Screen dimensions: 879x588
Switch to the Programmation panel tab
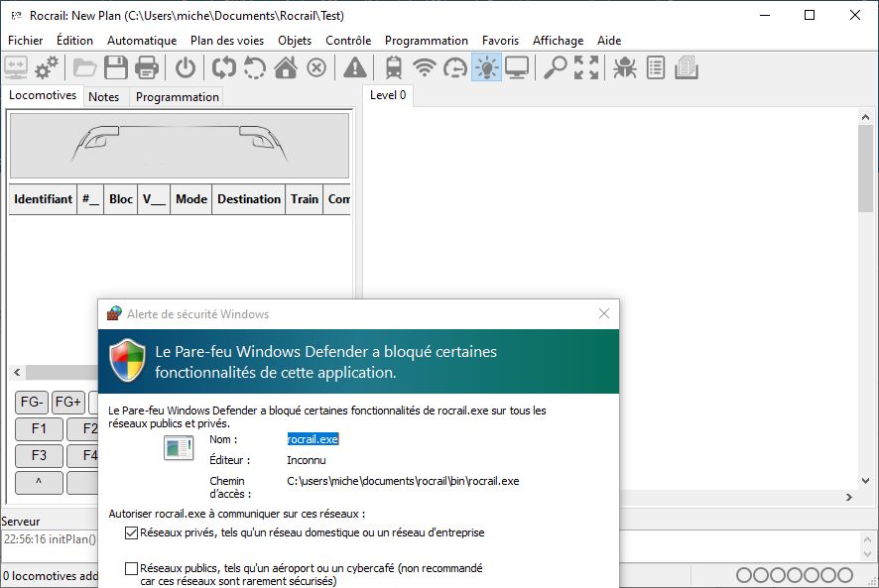pos(178,97)
